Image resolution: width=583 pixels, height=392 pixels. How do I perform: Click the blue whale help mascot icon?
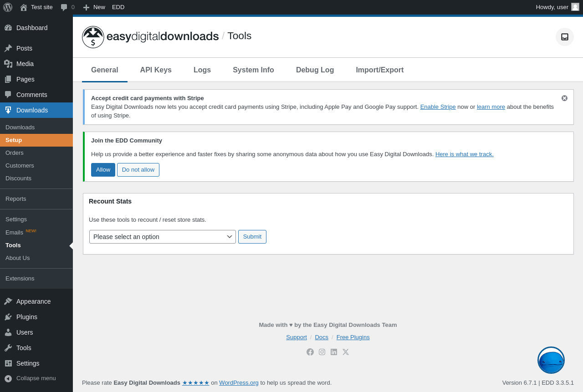(551, 360)
